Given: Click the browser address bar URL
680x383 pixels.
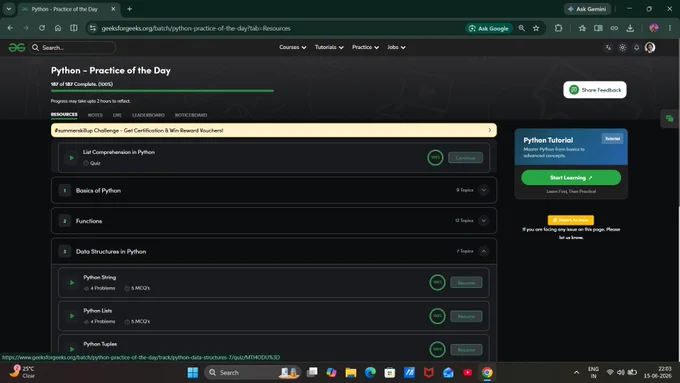Looking at the screenshot, I should coord(196,28).
